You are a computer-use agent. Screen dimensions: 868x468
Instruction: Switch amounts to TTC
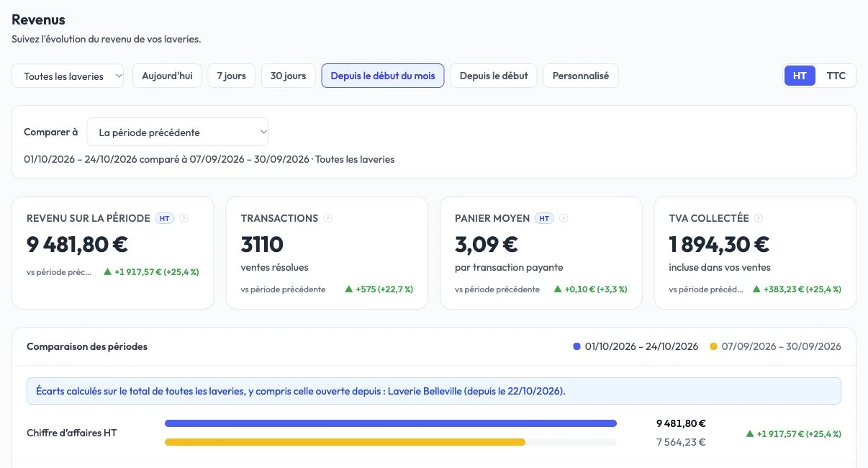click(836, 76)
